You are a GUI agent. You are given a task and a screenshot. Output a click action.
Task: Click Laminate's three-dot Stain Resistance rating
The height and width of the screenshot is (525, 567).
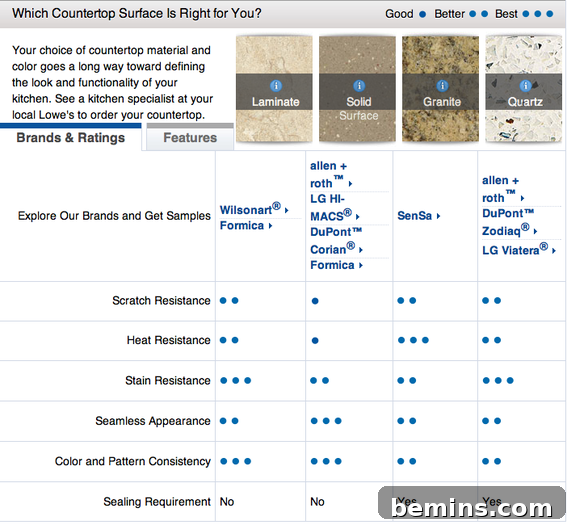(235, 380)
